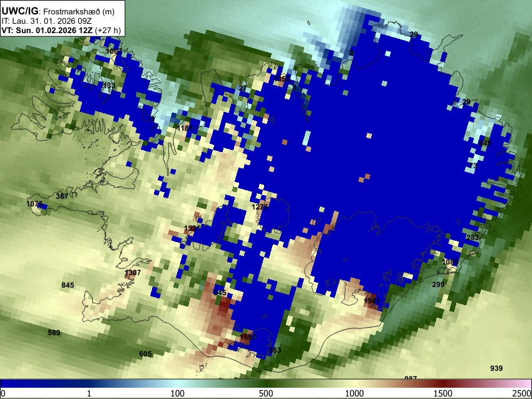Viewport: 532px width, 399px height.
Task: Click the map value '283'
Action: point(473,237)
